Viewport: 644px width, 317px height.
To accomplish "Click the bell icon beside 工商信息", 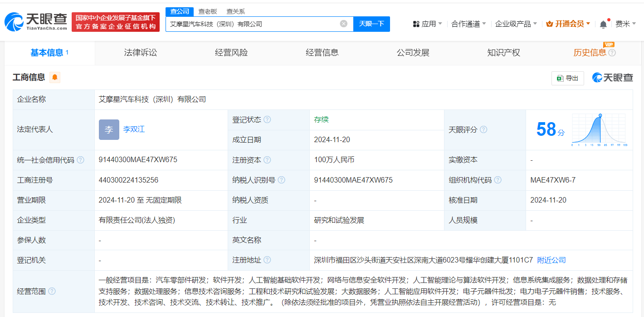I will tap(54, 77).
